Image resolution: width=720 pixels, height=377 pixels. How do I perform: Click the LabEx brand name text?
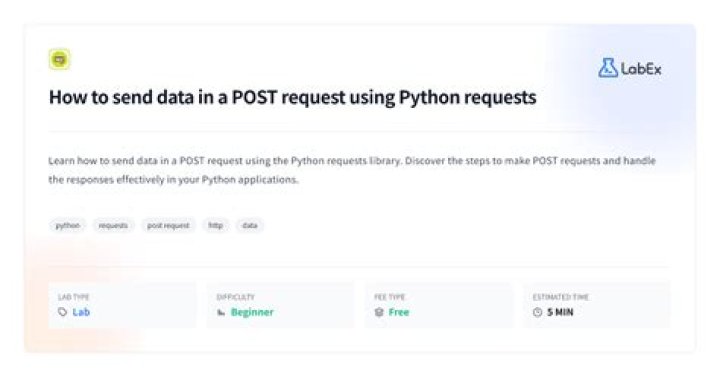[641, 69]
